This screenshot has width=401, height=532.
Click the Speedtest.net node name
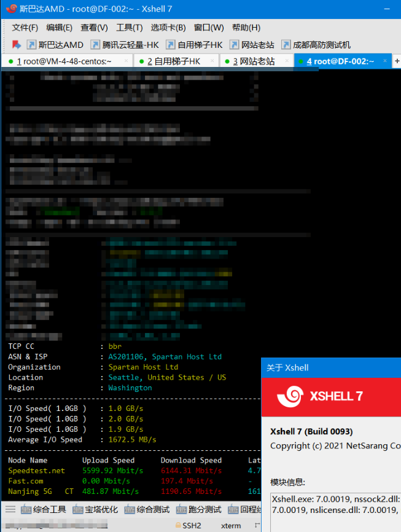(x=36, y=471)
